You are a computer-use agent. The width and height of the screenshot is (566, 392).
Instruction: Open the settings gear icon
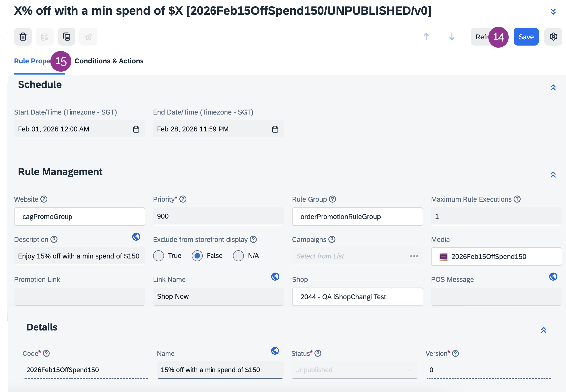coord(553,37)
